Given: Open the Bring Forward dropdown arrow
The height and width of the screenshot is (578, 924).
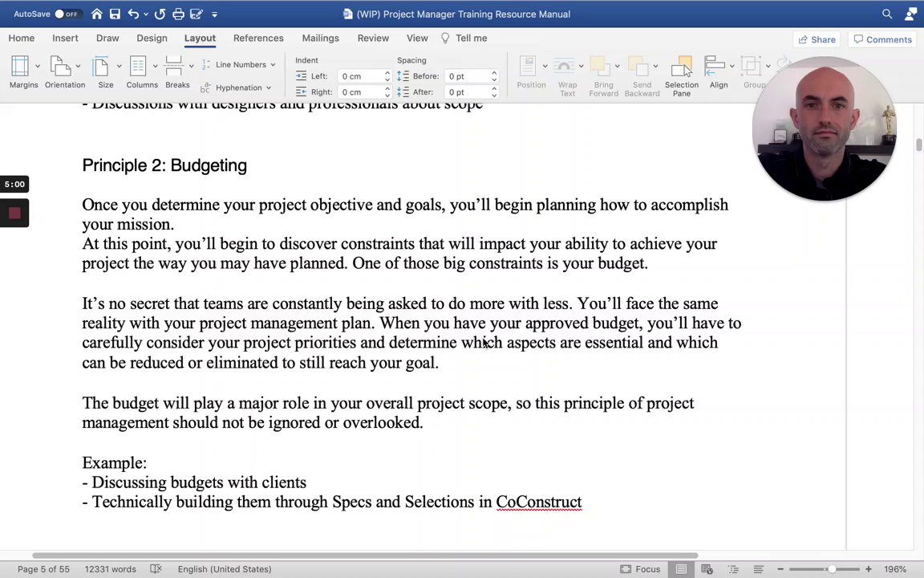Looking at the screenshot, I should coord(617,66).
